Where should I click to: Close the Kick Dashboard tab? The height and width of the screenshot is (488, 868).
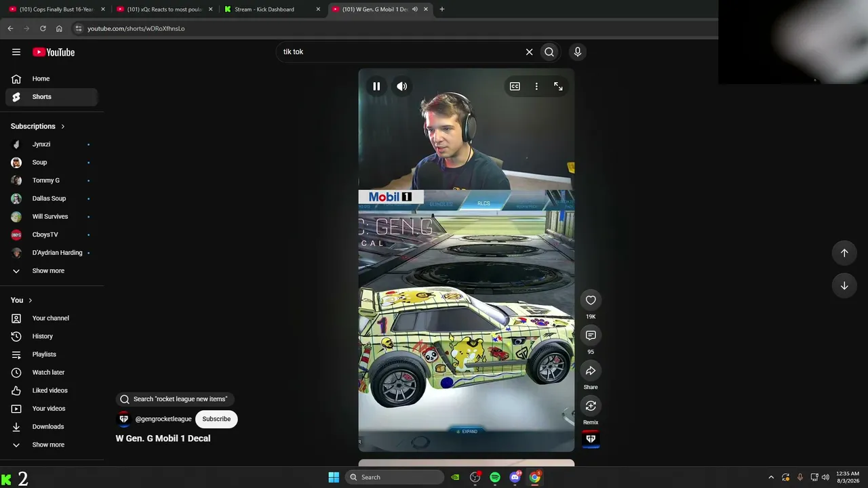click(x=318, y=9)
